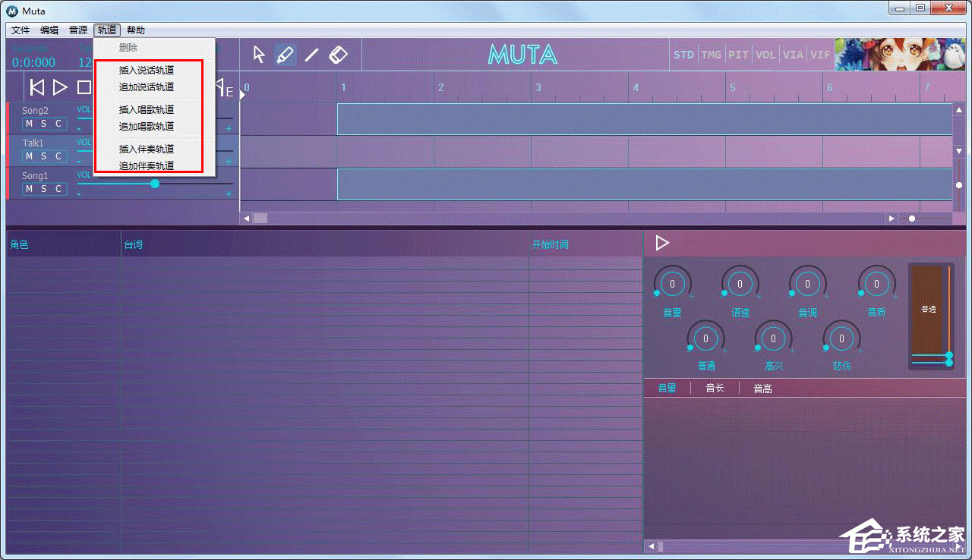Switch to the 音长 tab
972x560 pixels.
point(715,389)
